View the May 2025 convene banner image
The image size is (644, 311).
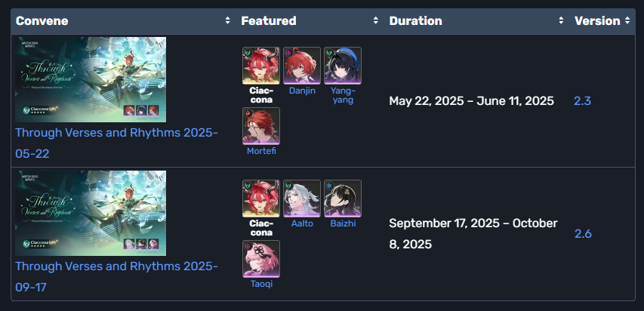tap(91, 80)
